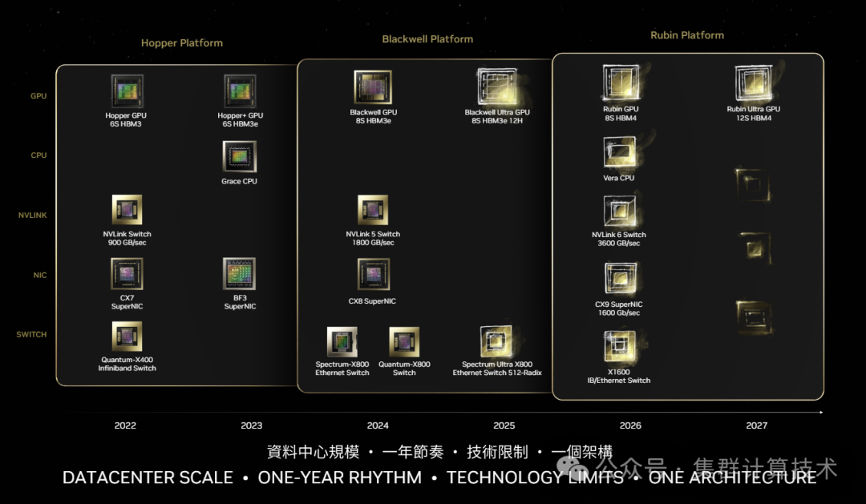Select the Blackwell Ultra GPU sketch icon
Image resolution: width=866 pixels, height=504 pixels.
tap(497, 87)
